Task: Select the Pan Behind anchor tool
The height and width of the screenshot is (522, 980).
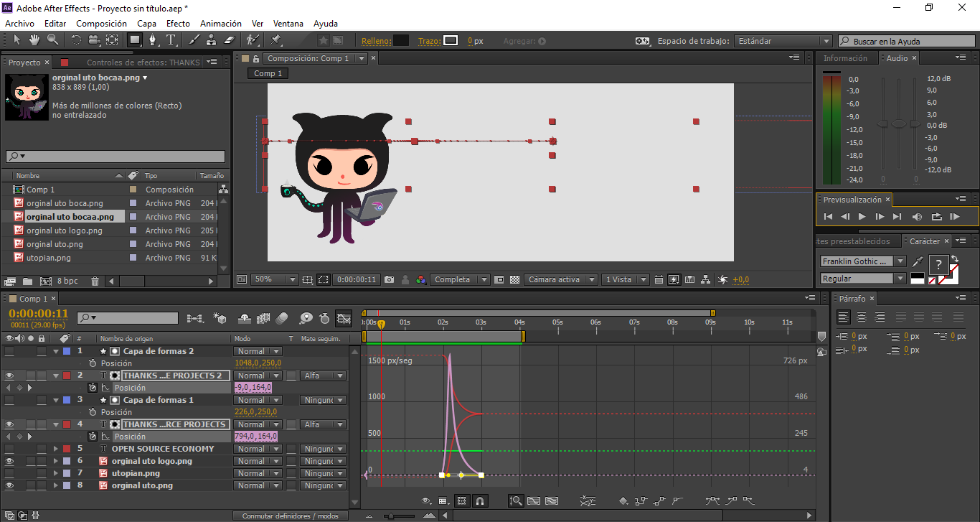Action: 113,40
